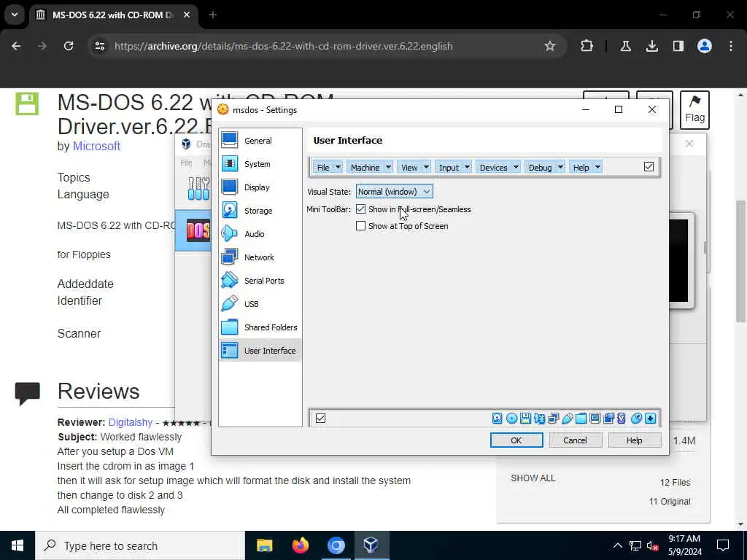Open the notification center icon
Screen dimensions: 747x560
click(723, 545)
